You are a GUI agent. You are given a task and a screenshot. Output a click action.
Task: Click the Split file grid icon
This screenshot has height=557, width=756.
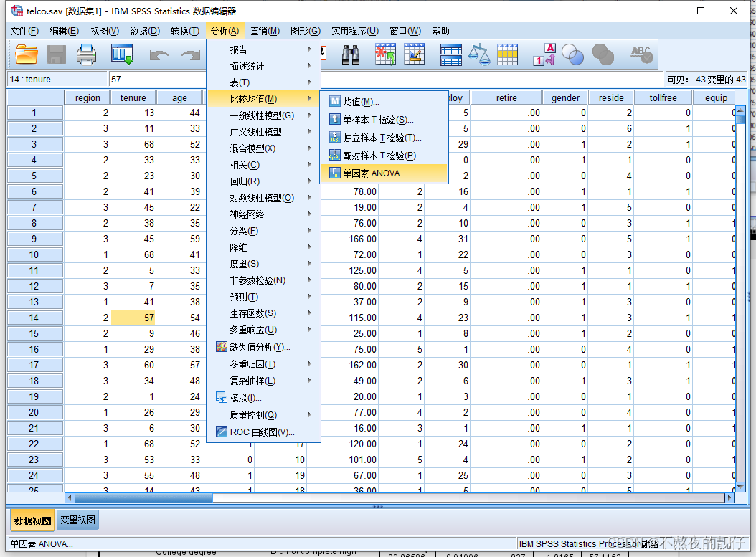click(x=451, y=54)
